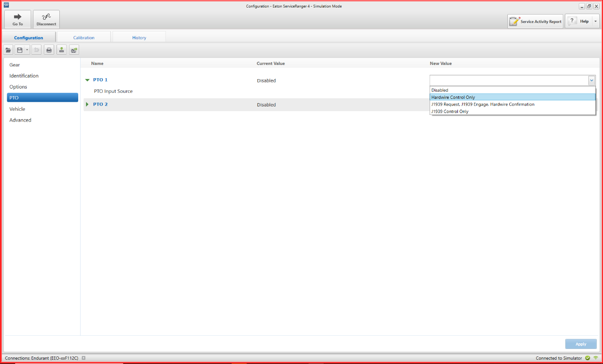This screenshot has width=603, height=364.
Task: Expand the connections plus icon in status bar
Action: click(x=83, y=358)
